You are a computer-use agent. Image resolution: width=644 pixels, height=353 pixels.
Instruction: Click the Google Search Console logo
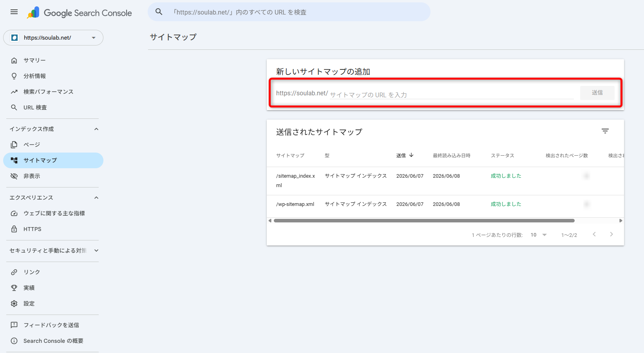(x=80, y=13)
